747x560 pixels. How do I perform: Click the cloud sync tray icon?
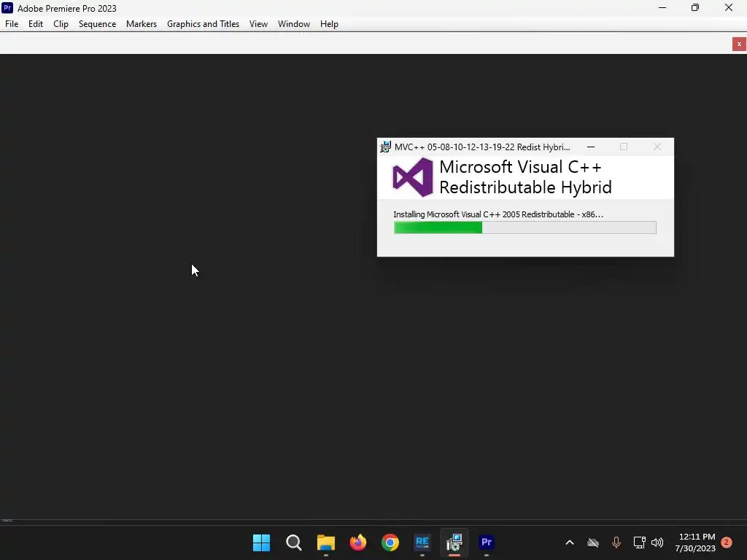click(x=593, y=542)
